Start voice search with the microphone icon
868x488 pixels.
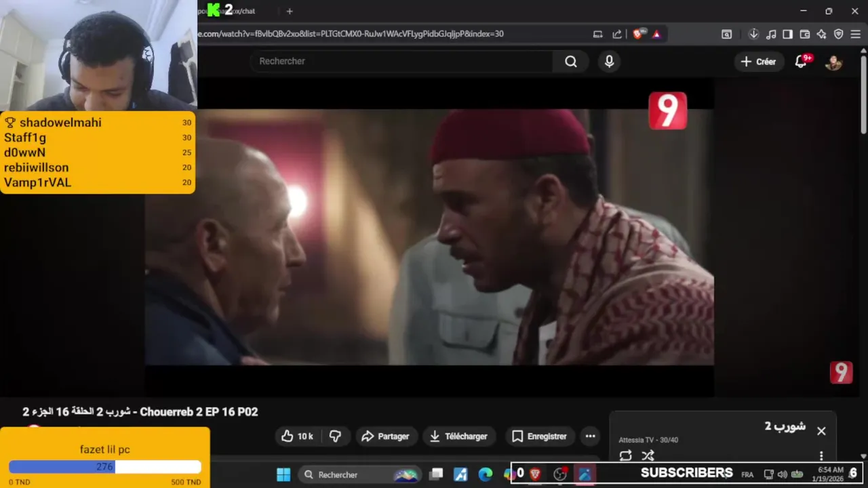click(609, 62)
